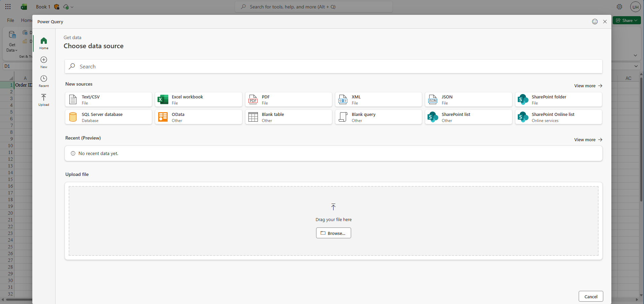This screenshot has width=644, height=304.
Task: Click View more for Recent (Preview)
Action: (588, 140)
